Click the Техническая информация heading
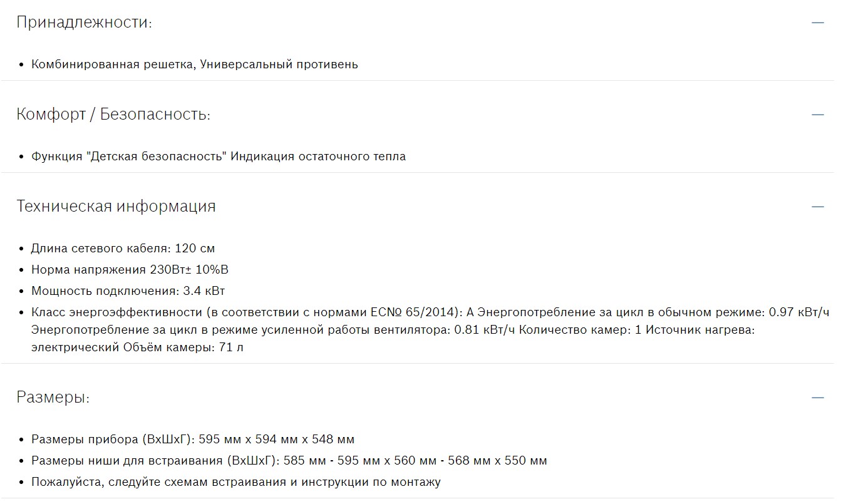Screen dimensions: 846x504 pyautogui.click(x=116, y=207)
